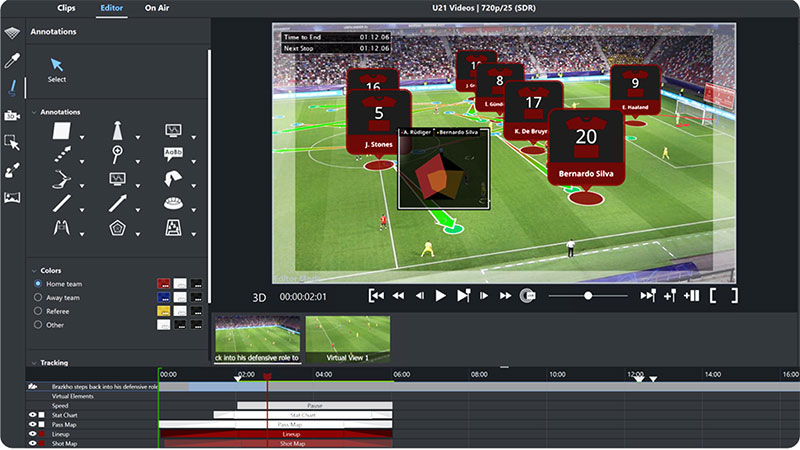Switch to the Editor tab

tap(111, 8)
